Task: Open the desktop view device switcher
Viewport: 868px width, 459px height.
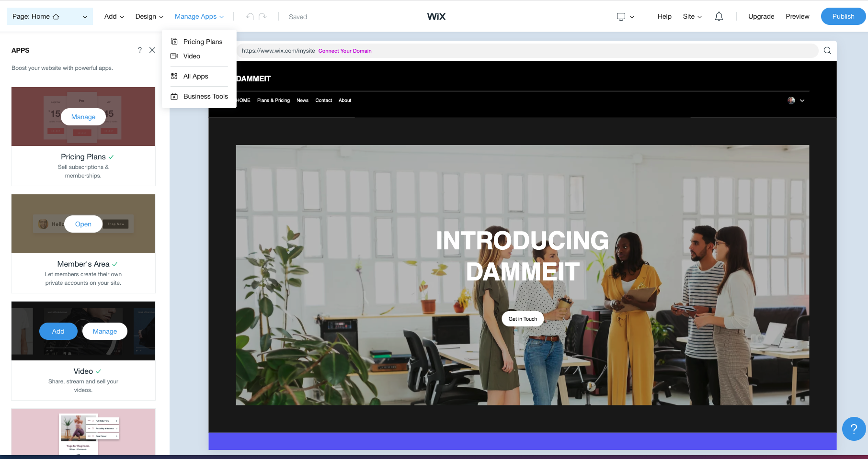Action: pos(625,17)
